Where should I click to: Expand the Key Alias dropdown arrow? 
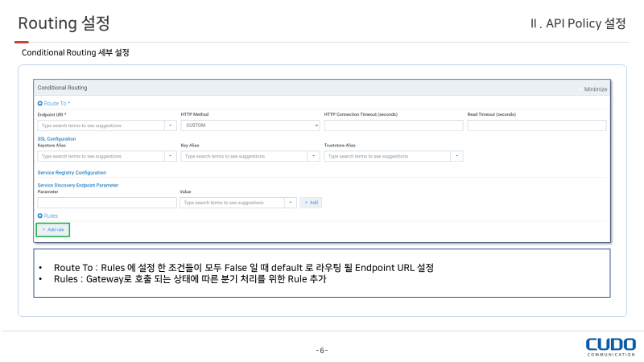[x=314, y=156]
